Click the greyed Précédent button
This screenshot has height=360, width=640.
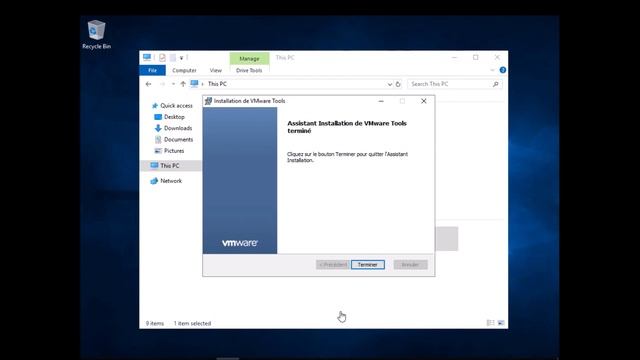click(x=333, y=264)
